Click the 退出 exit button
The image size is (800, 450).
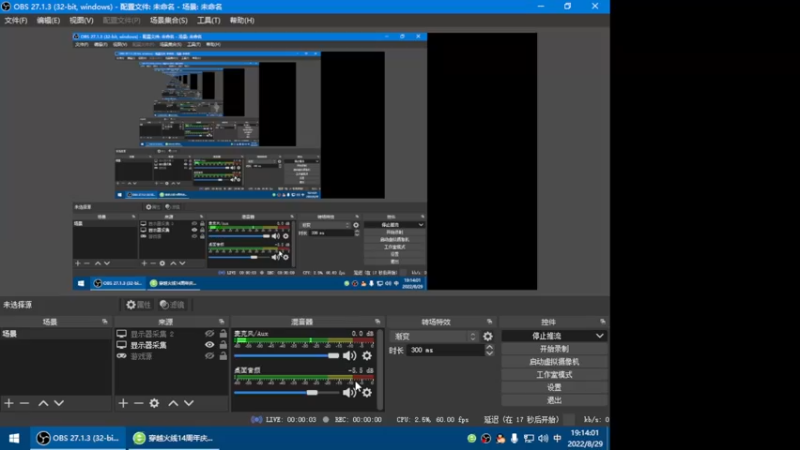point(554,400)
